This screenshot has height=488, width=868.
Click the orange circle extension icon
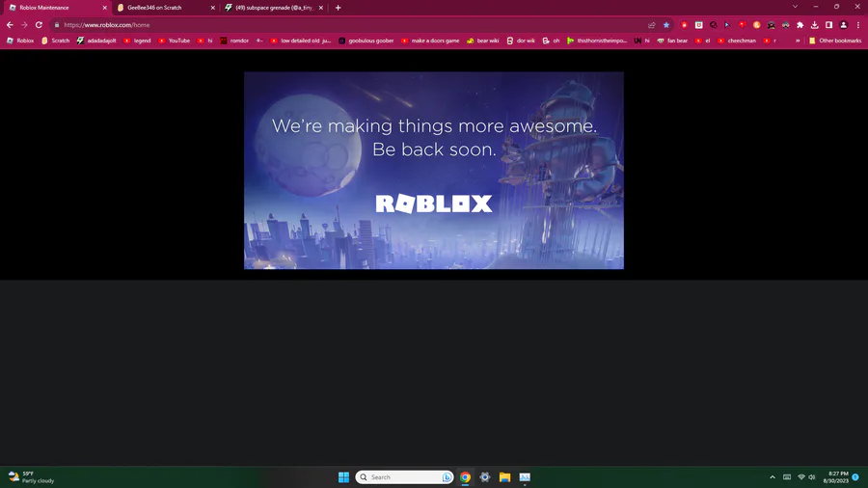point(757,25)
